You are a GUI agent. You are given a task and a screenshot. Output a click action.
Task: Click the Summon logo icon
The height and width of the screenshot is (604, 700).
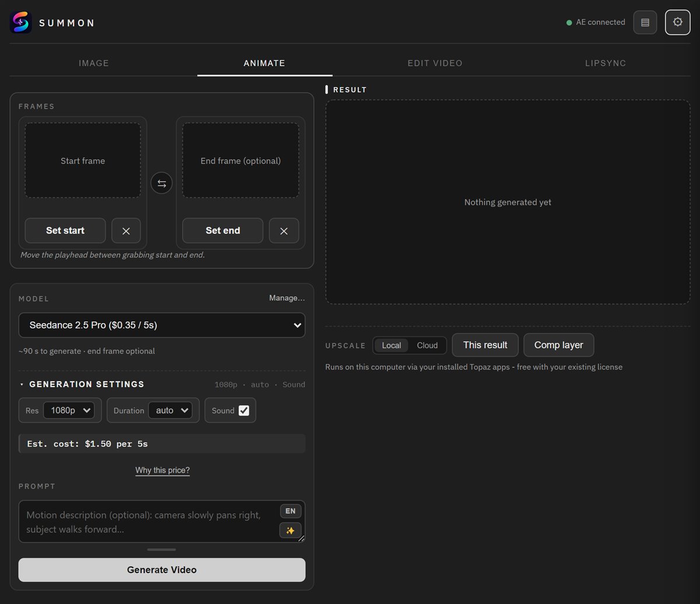(x=21, y=23)
